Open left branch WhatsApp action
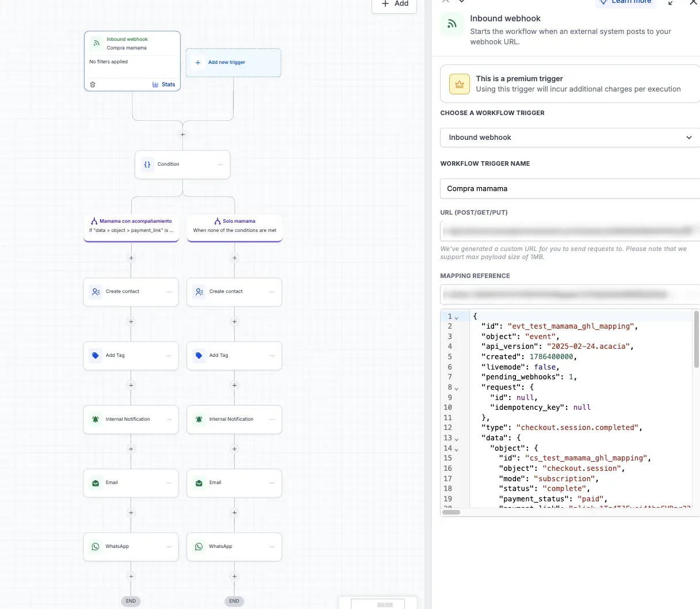The height and width of the screenshot is (609, 700). point(131,547)
